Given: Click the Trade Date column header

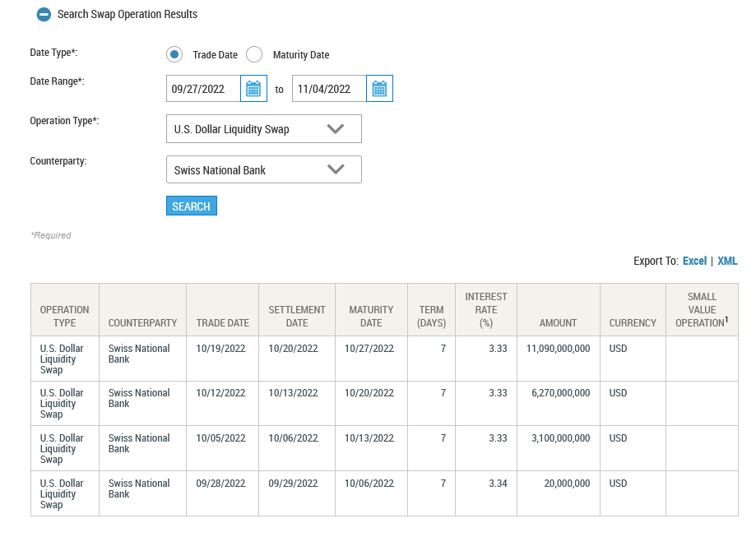Looking at the screenshot, I should point(222,322).
